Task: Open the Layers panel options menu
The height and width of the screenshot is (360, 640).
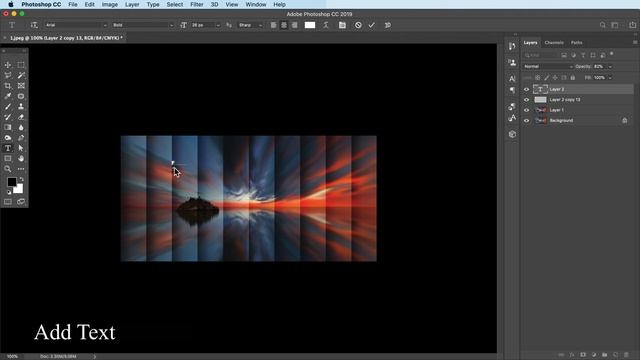Action: (635, 42)
